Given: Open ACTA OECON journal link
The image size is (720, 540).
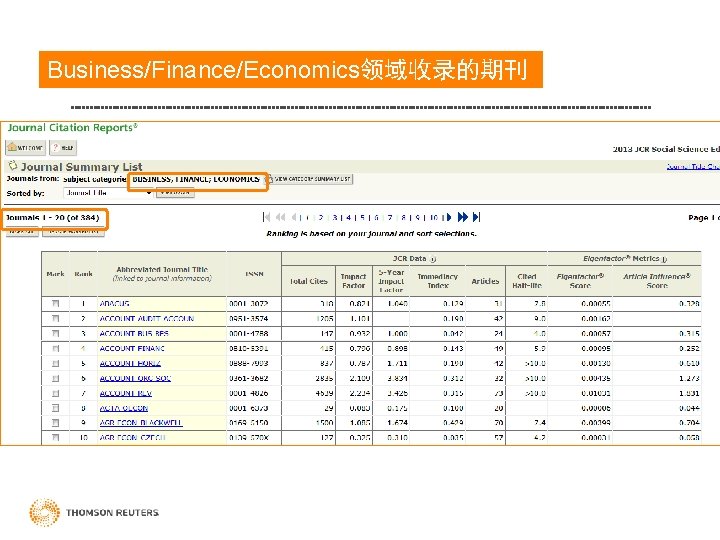Looking at the screenshot, I should (124, 408).
